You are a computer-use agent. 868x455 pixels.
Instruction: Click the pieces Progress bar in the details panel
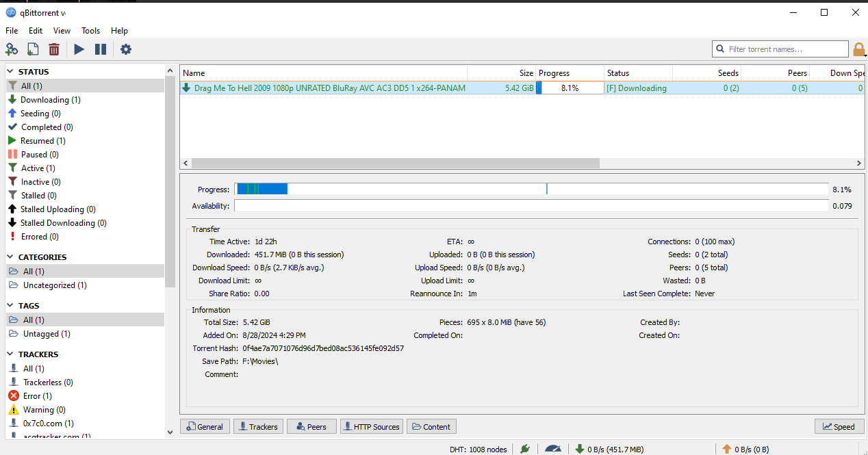531,189
